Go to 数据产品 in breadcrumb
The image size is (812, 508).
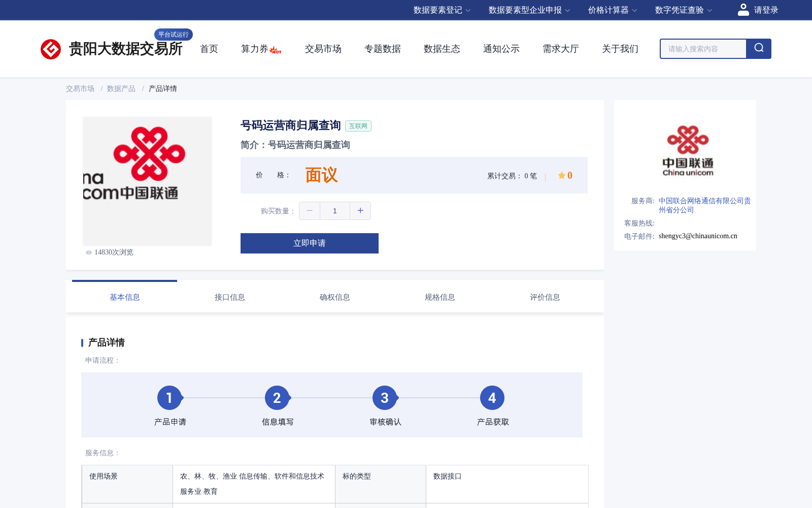[121, 88]
